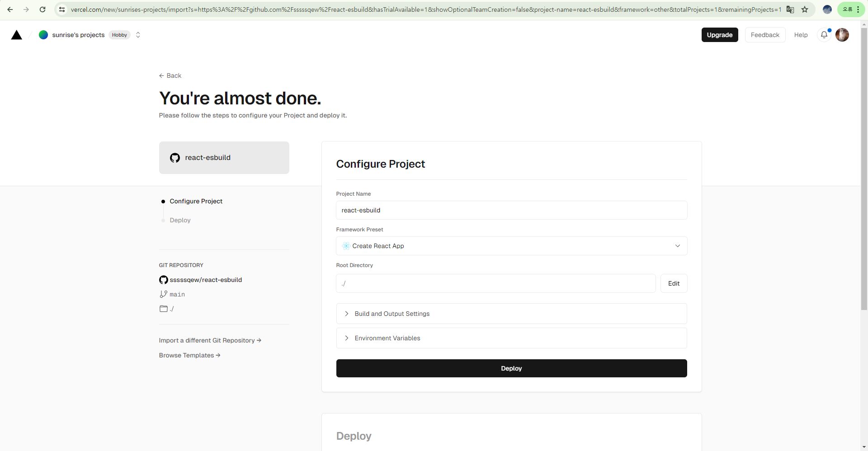Viewport: 868px width, 451px height.
Task: Click the GitHub icon under Git Repository
Action: [163, 280]
